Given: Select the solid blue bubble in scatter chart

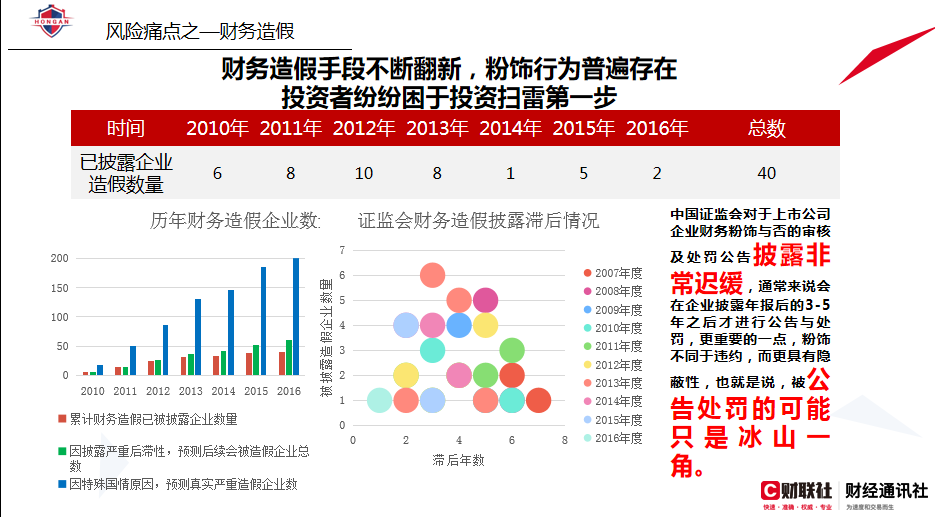Looking at the screenshot, I should click(x=458, y=325).
